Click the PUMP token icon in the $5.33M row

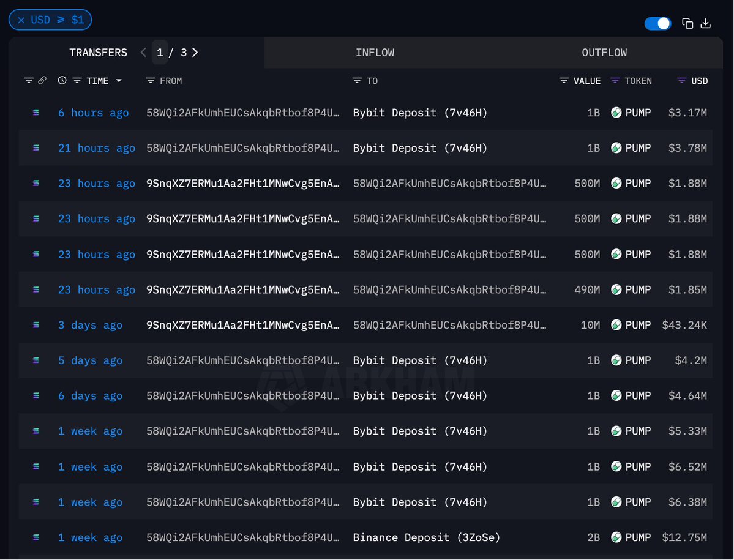616,431
